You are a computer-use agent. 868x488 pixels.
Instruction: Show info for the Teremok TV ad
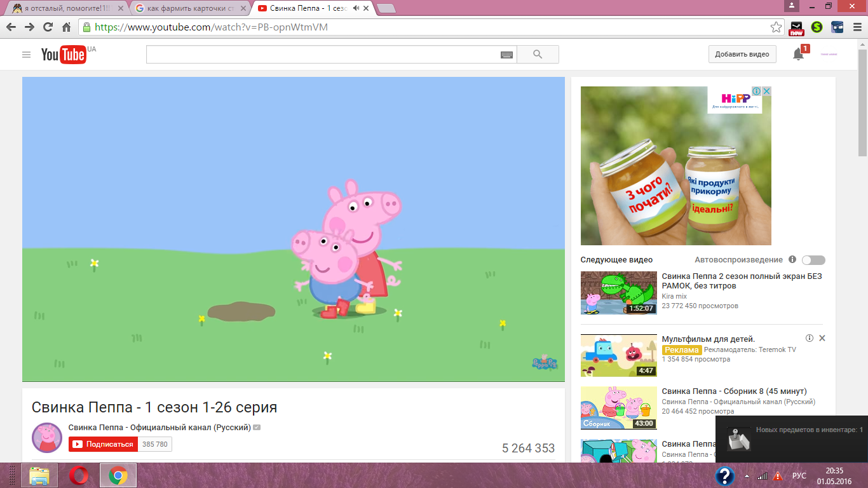[x=810, y=338]
